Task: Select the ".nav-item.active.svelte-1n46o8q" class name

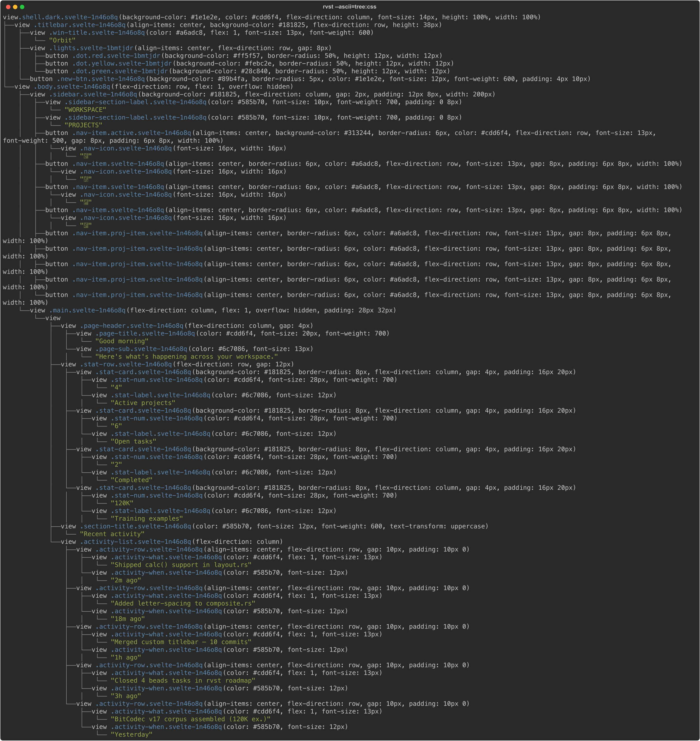Action: (x=132, y=133)
